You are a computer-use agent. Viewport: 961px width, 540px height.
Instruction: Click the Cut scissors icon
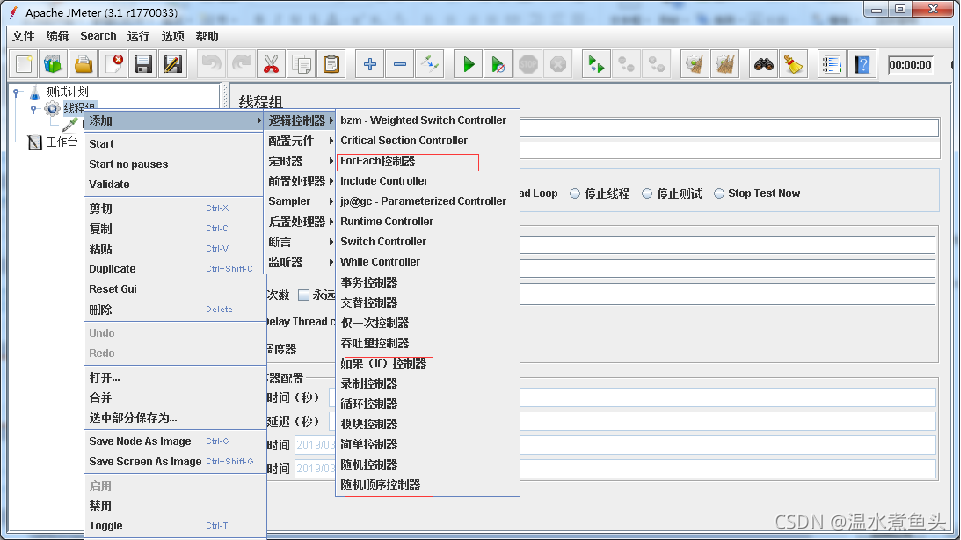tap(271, 64)
